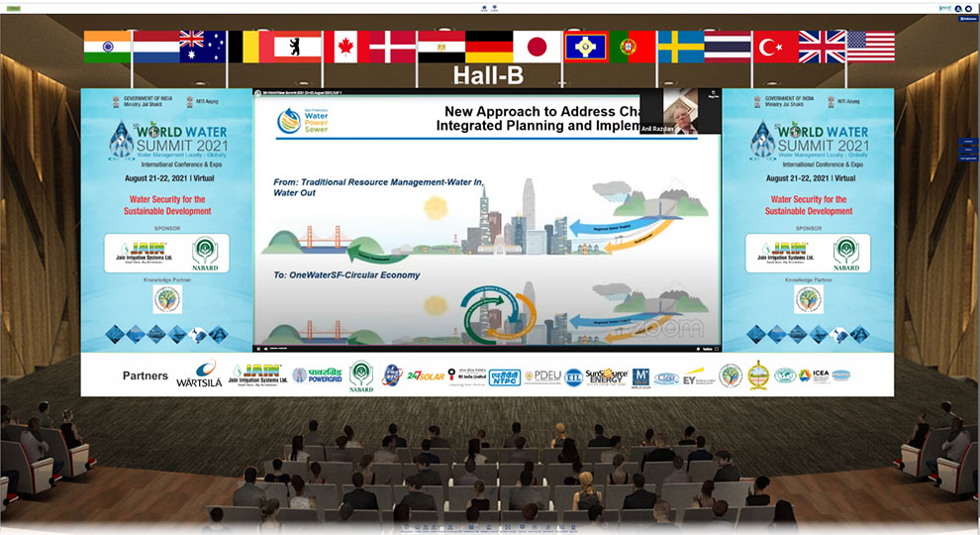Click the ICEA partner logo
The image size is (980, 535).
tap(814, 375)
